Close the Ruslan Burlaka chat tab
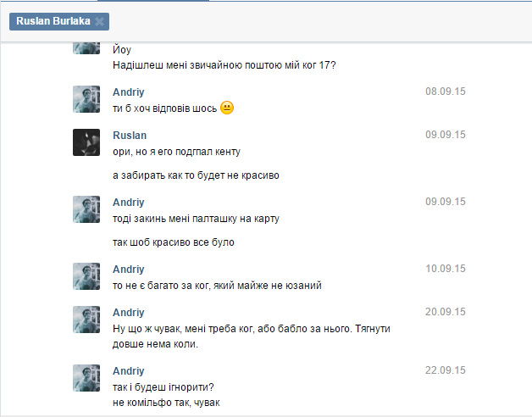The image size is (532, 417). point(100,21)
